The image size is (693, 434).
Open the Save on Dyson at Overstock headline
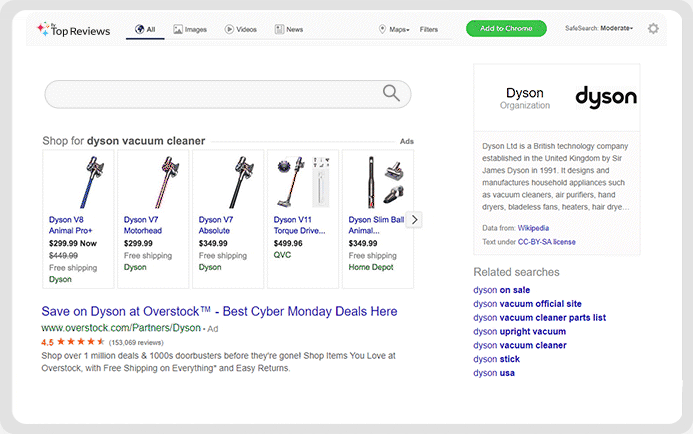[219, 311]
